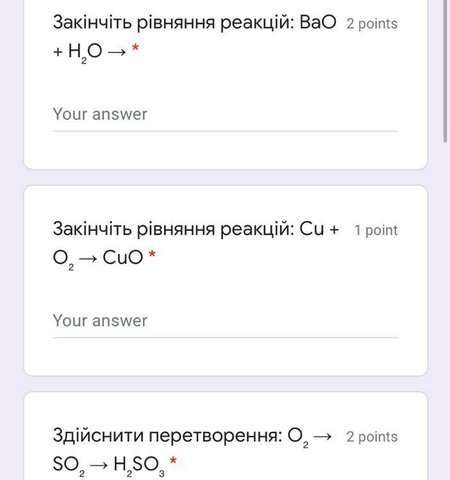The image size is (450, 480).
Task: Click the "Здійснити перетворення" question text
Action: click(x=167, y=436)
